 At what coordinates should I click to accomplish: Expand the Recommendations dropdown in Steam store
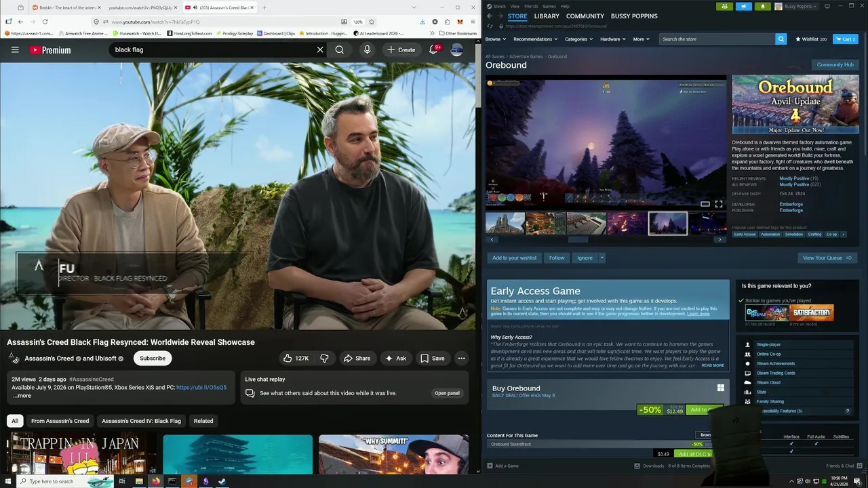[535, 39]
